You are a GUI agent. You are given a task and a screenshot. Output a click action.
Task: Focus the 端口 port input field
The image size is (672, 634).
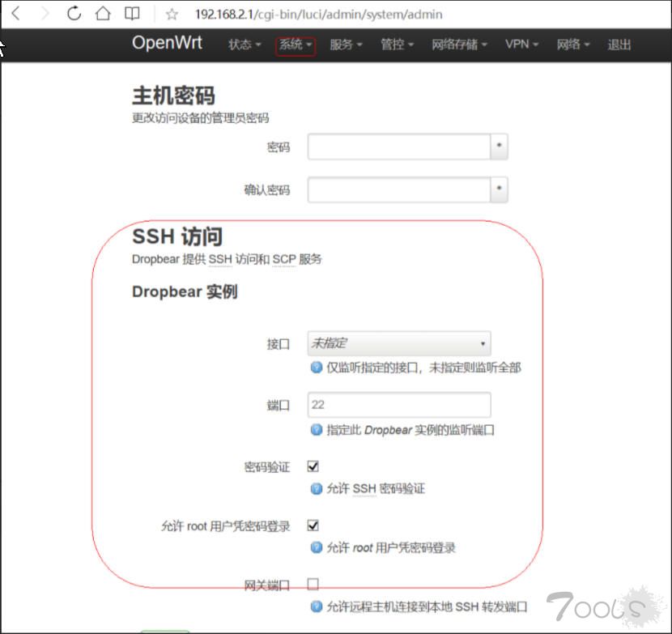[399, 405]
